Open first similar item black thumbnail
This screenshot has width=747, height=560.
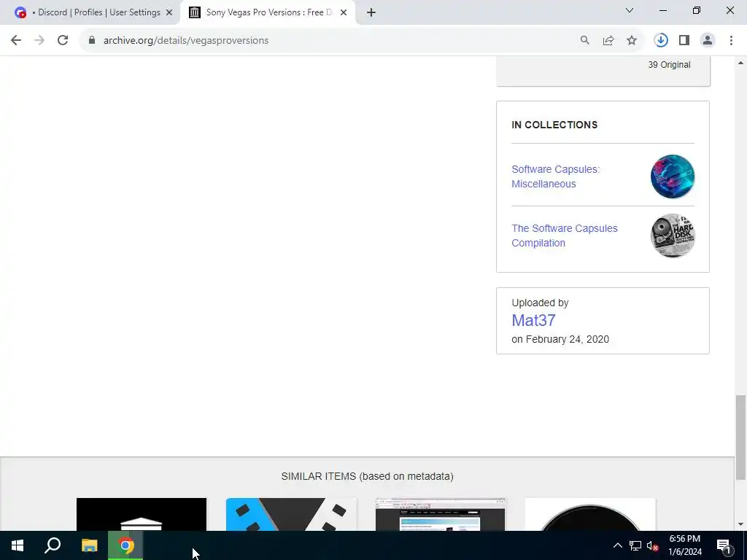(x=142, y=514)
